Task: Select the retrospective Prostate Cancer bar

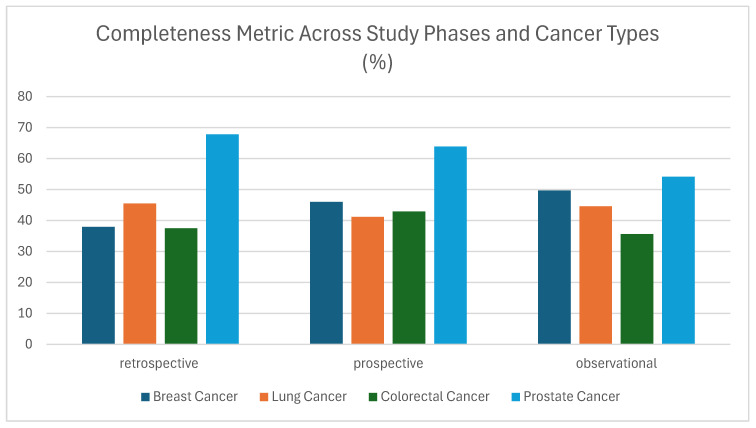Action: pos(222,239)
